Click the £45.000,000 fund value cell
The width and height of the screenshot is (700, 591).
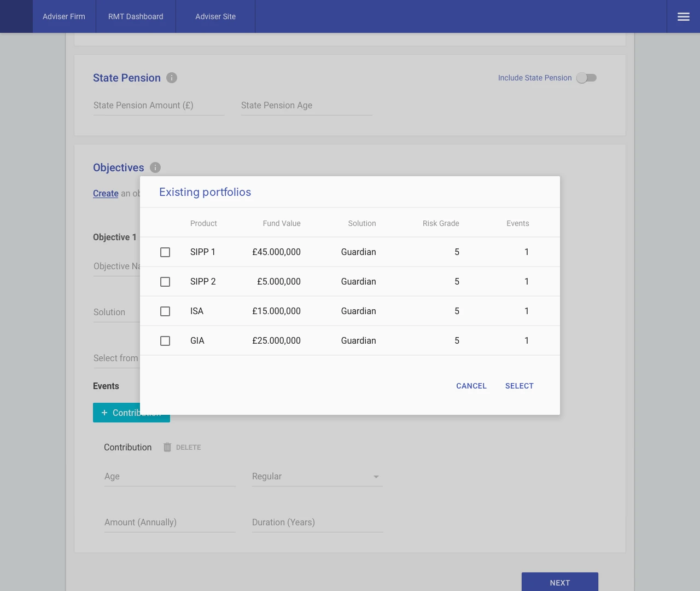(x=276, y=252)
